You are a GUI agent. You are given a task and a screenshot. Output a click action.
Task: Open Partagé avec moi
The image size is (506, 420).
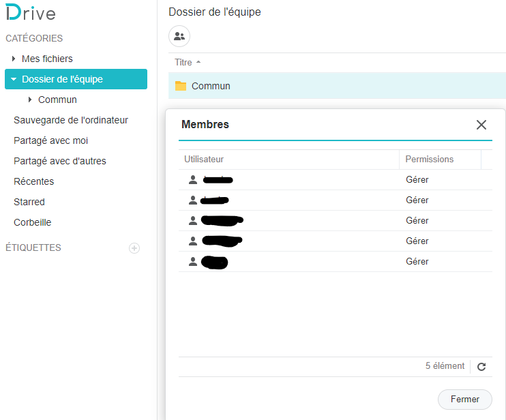pos(51,140)
